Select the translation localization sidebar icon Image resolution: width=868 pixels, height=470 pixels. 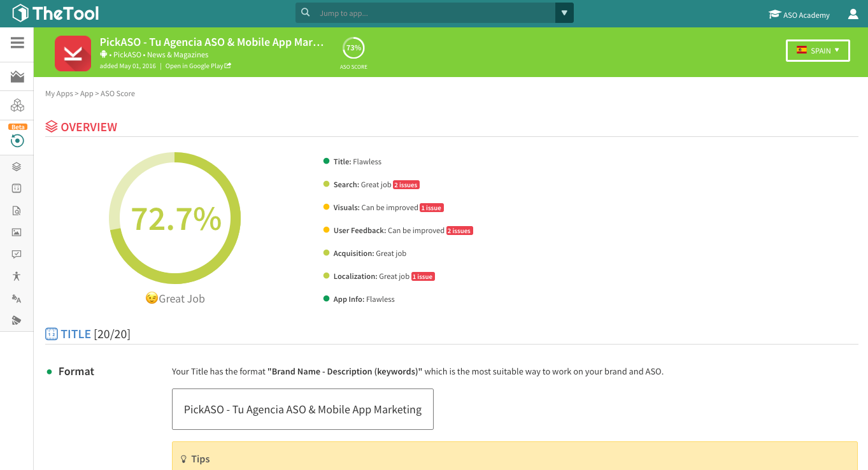click(x=17, y=298)
